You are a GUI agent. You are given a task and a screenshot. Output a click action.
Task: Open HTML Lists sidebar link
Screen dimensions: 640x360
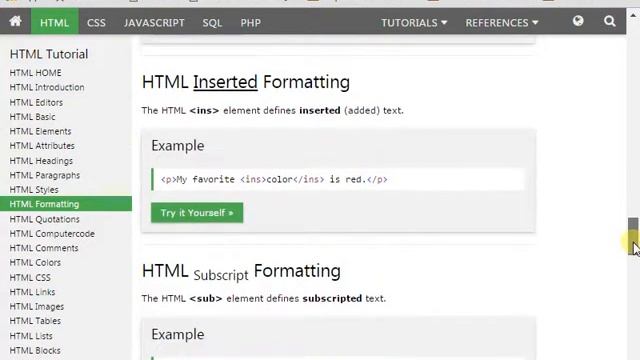click(x=31, y=336)
